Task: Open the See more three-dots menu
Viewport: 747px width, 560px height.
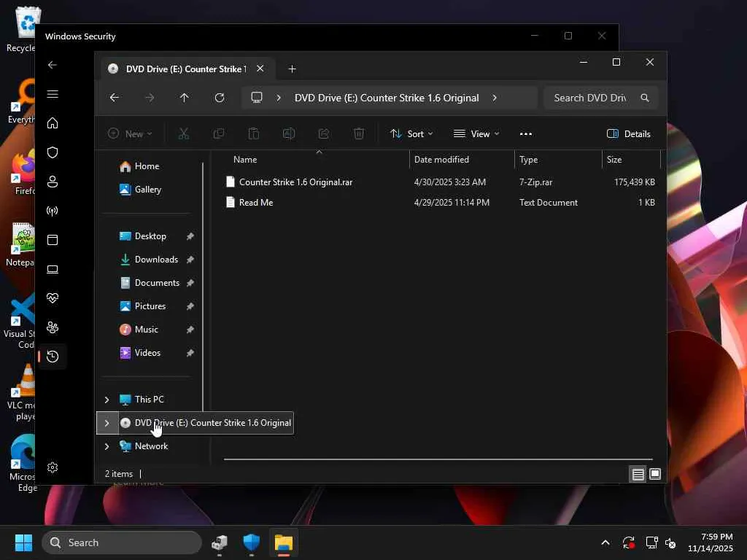Action: click(525, 134)
